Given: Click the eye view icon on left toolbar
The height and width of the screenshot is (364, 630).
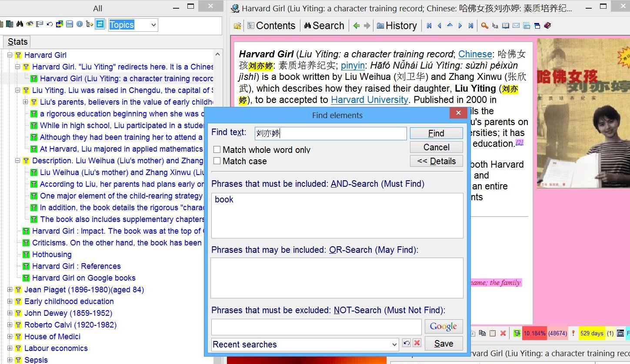Looking at the screenshot, I should pyautogui.click(x=30, y=25).
